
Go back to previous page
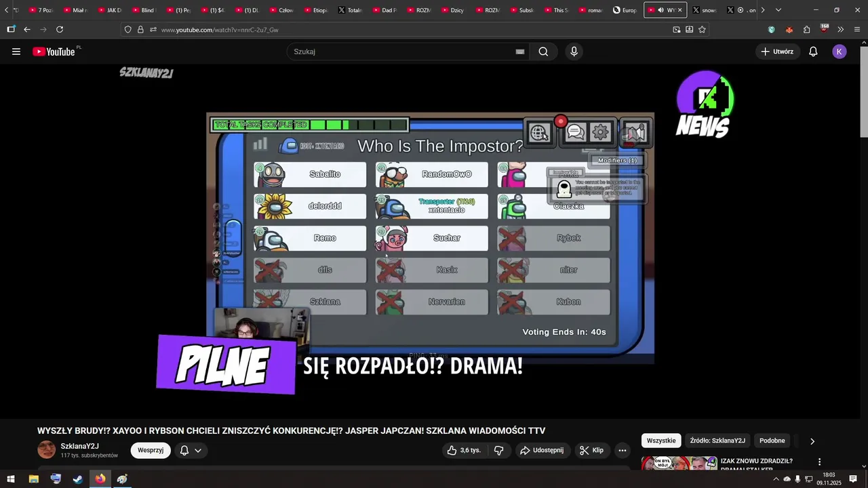(x=27, y=29)
